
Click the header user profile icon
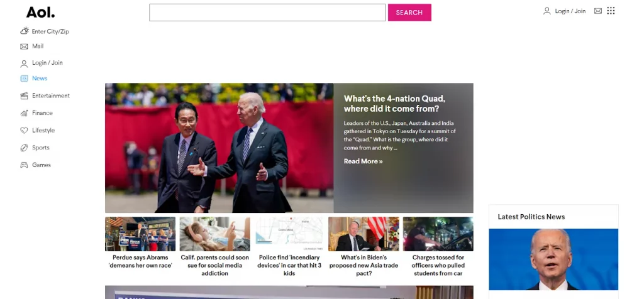coord(547,11)
